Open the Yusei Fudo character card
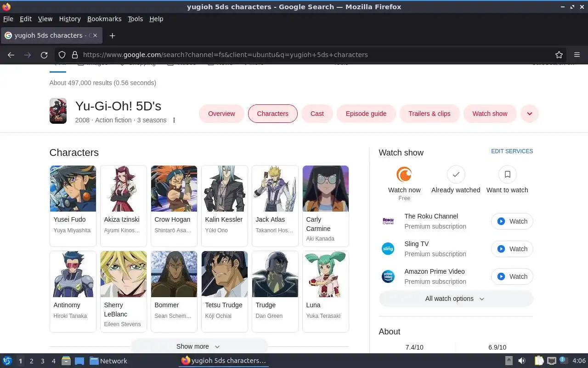 (73, 206)
